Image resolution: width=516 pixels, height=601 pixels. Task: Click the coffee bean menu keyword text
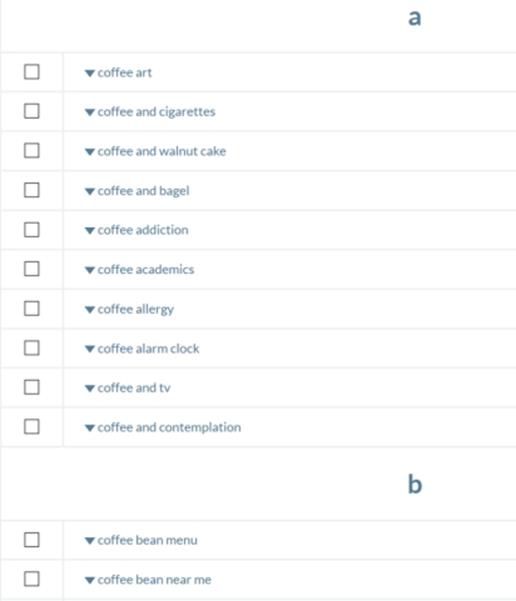(x=148, y=540)
